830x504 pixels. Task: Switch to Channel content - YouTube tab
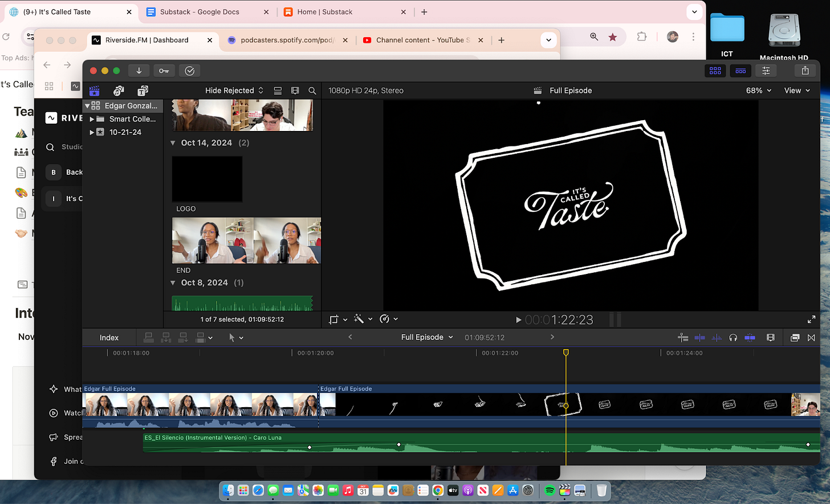[x=423, y=40]
